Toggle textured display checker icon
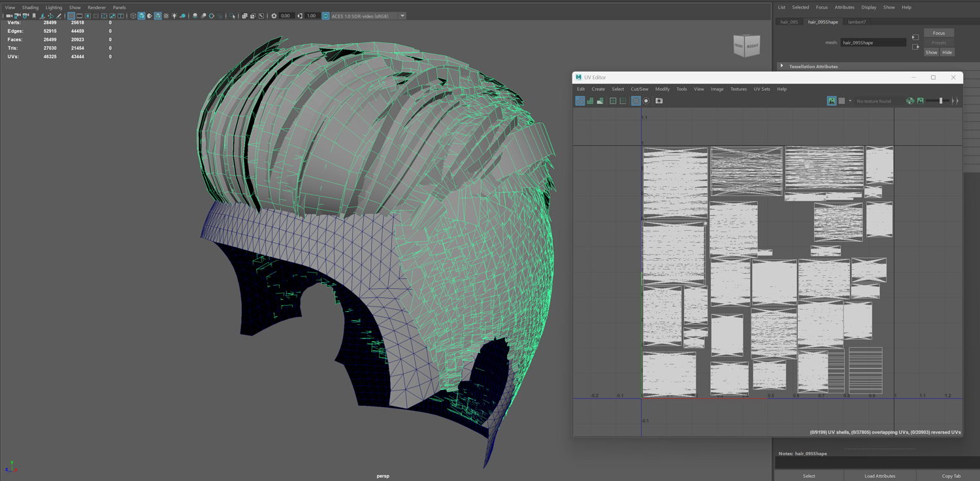The image size is (980, 481). pyautogui.click(x=166, y=16)
